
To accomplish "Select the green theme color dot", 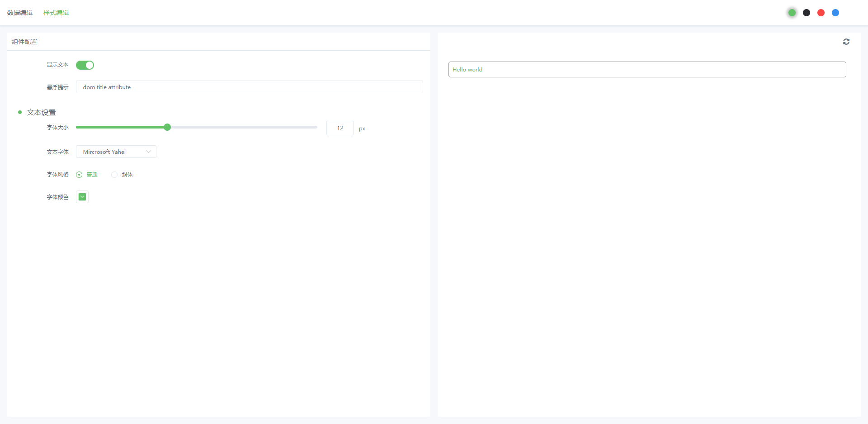I will point(792,13).
